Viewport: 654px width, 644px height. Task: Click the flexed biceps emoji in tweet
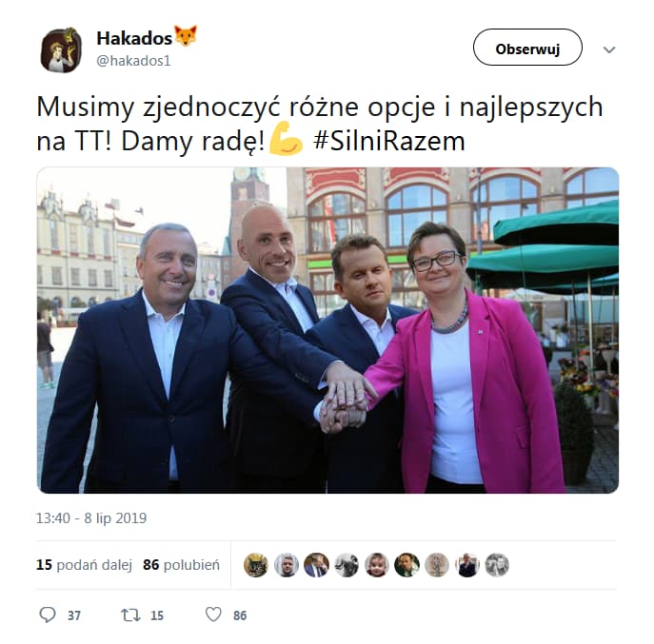(x=286, y=140)
